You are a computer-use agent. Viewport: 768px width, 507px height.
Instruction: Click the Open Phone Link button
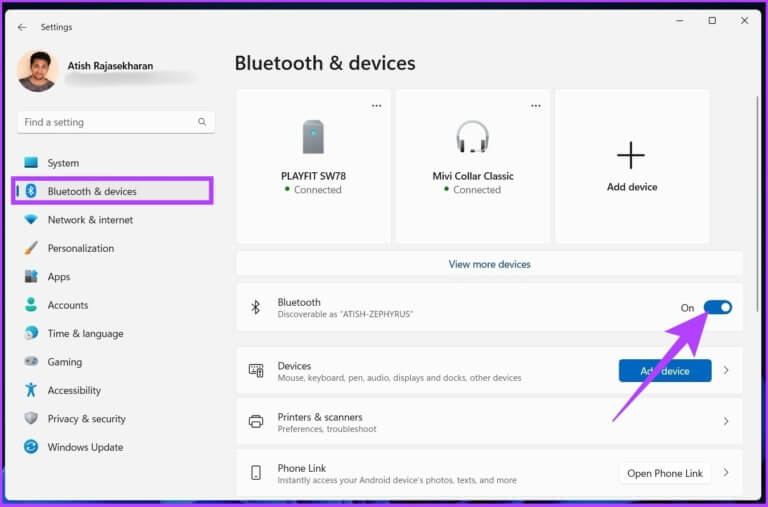click(665, 473)
